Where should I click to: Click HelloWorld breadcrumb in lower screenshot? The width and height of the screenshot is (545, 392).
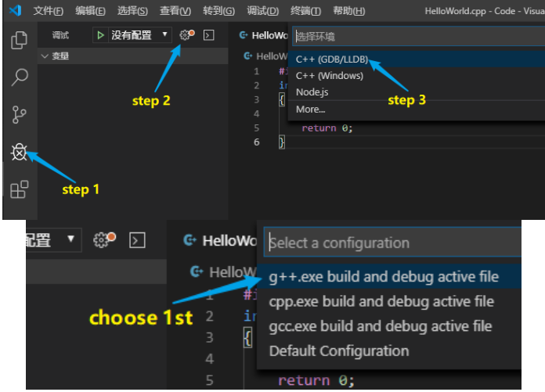tap(223, 272)
